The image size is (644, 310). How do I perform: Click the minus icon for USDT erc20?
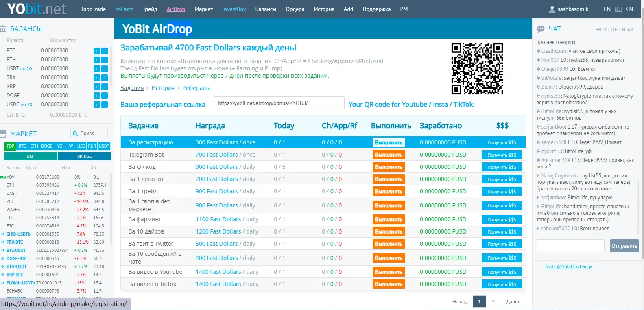105,69
